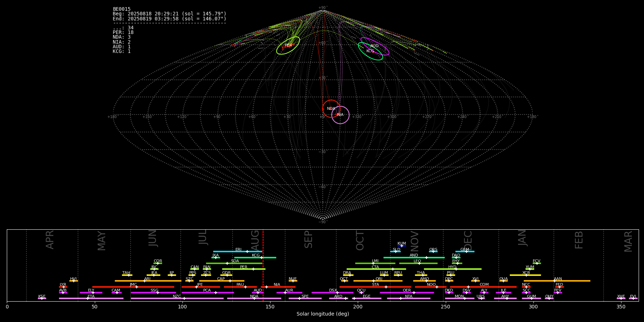
Task: Click the LEO shower bar in the timeline
Action: [418, 263]
